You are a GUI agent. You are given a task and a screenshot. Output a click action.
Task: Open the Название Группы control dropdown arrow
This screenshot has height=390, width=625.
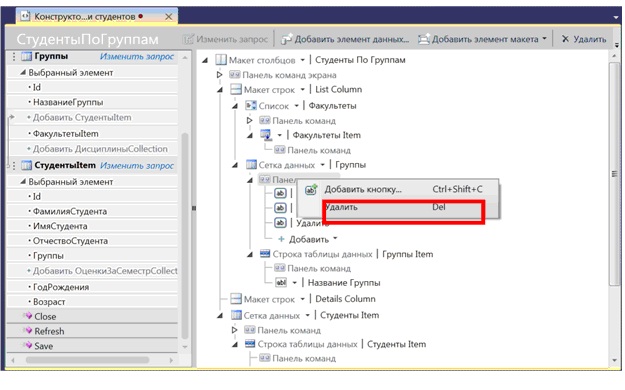click(295, 283)
